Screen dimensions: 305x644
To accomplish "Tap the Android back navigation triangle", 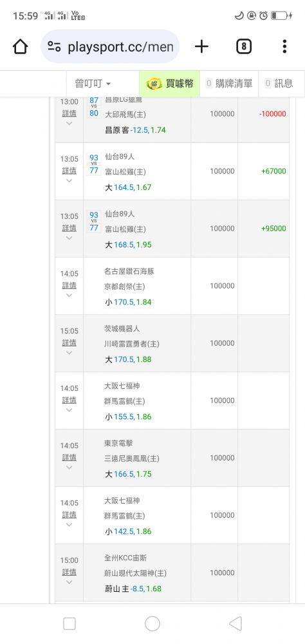I will [x=236, y=623].
